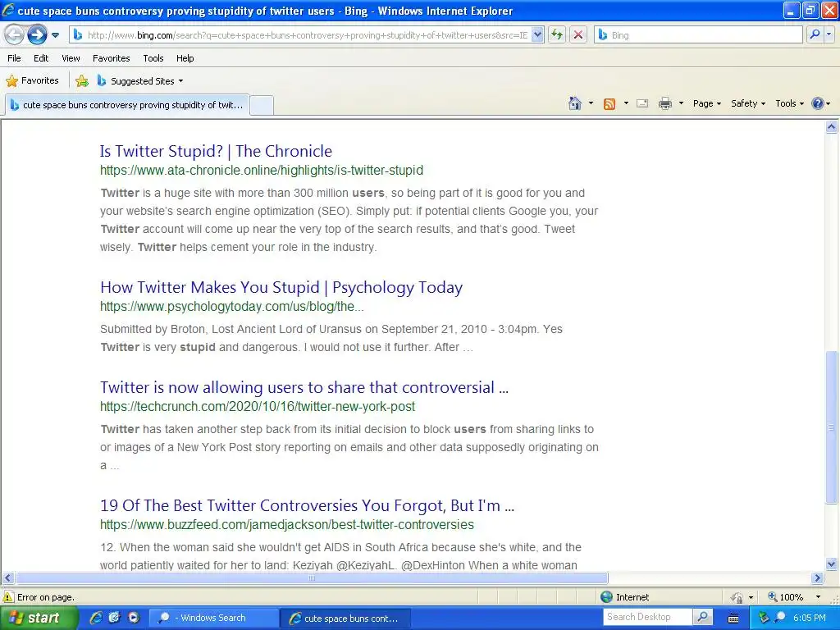Viewport: 840px width, 630px height.
Task: Click the second Quick Launch browser icon
Action: (114, 618)
